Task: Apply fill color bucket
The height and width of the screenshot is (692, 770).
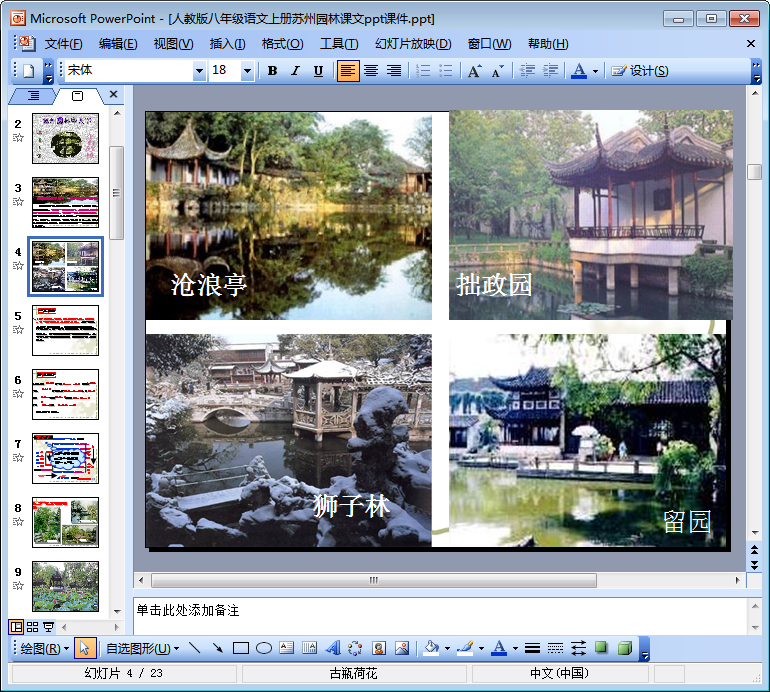Action: [x=432, y=649]
